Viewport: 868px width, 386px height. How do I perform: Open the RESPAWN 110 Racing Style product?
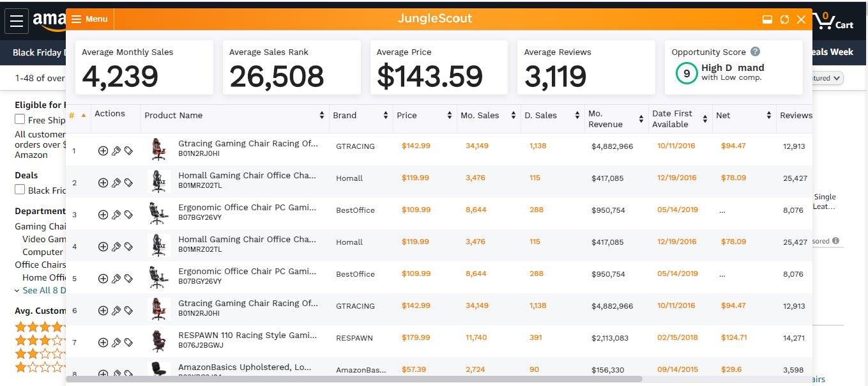247,336
